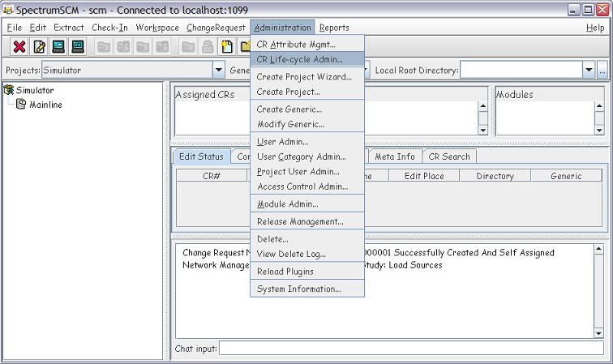Open the Reports menu
Viewport: 613px width, 364px height.
click(x=334, y=28)
